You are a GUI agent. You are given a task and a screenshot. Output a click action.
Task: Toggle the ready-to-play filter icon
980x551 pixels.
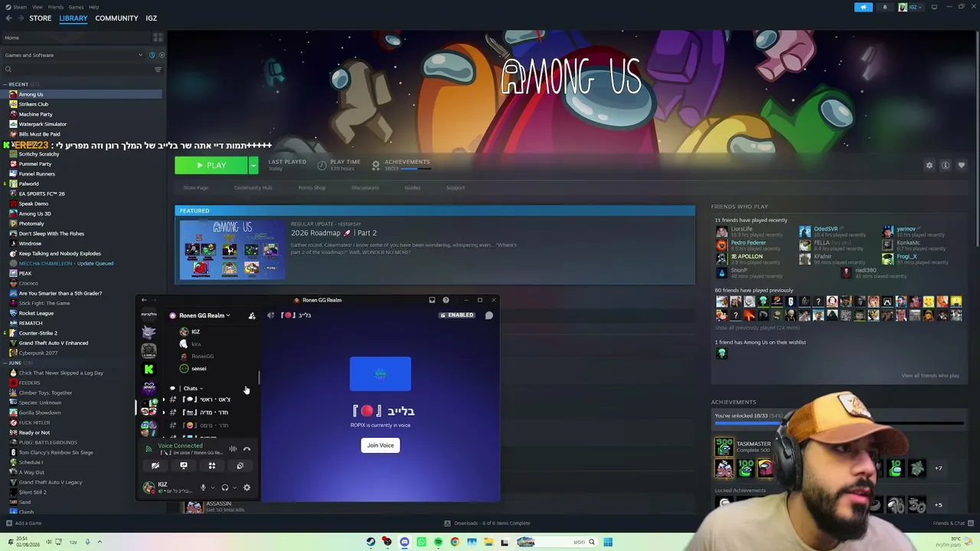click(161, 55)
